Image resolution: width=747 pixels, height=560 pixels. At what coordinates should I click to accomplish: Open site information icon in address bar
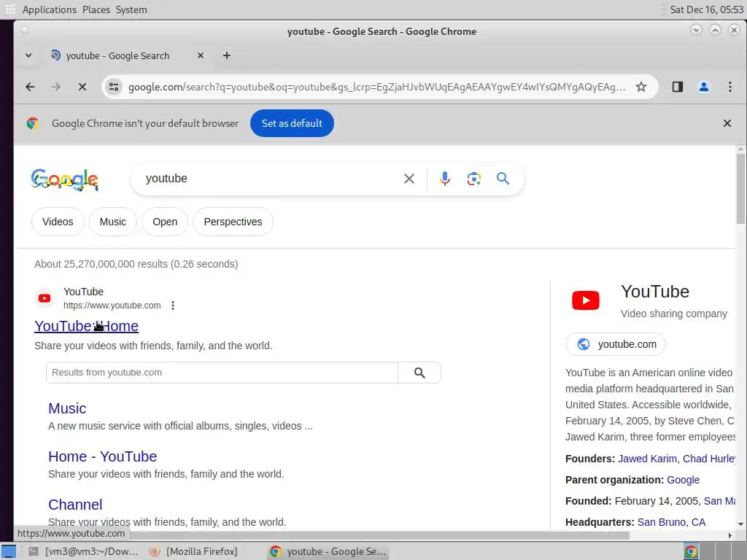tap(114, 87)
